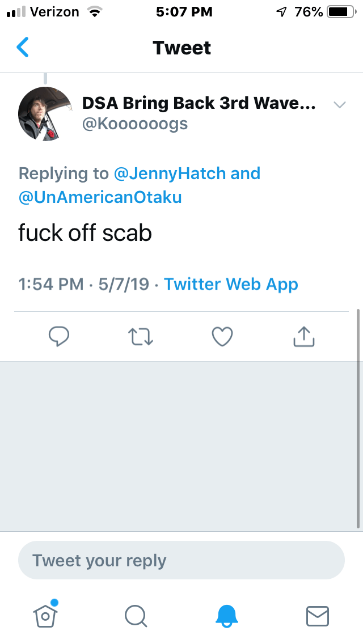Open Notifications bell tab

point(227,615)
